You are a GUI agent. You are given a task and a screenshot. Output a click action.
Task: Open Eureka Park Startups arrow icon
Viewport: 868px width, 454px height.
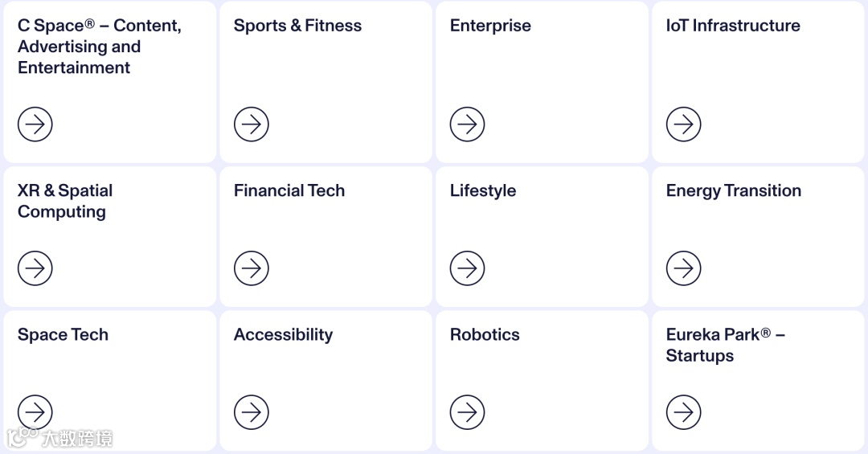[684, 412]
